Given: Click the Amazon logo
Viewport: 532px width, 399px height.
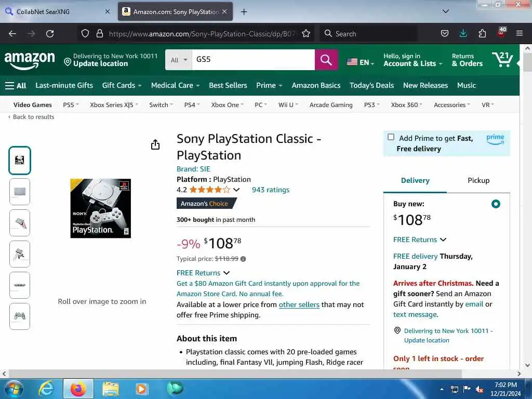Looking at the screenshot, I should click(x=30, y=60).
